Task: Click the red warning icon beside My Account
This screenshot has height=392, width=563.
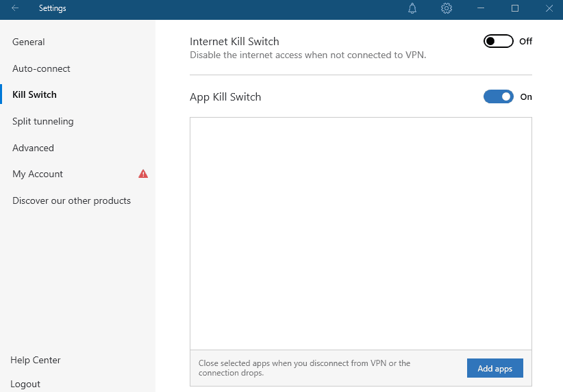Action: (x=143, y=174)
